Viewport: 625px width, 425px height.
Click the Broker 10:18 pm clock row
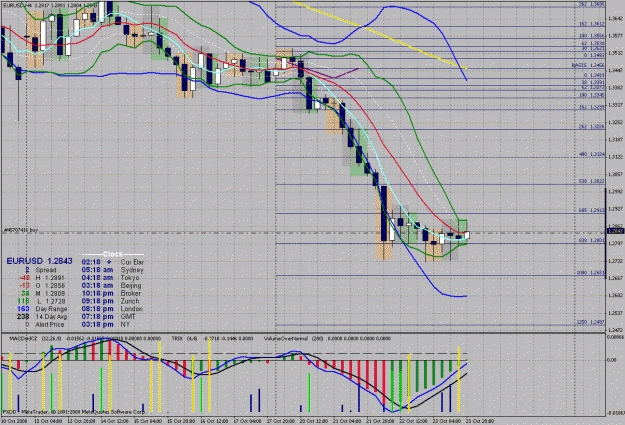[x=111, y=293]
